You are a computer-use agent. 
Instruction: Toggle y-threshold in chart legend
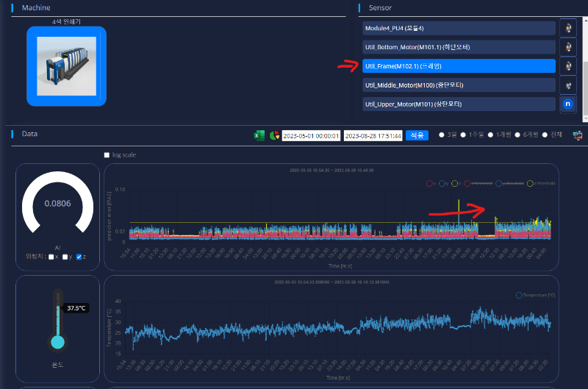tap(509, 183)
